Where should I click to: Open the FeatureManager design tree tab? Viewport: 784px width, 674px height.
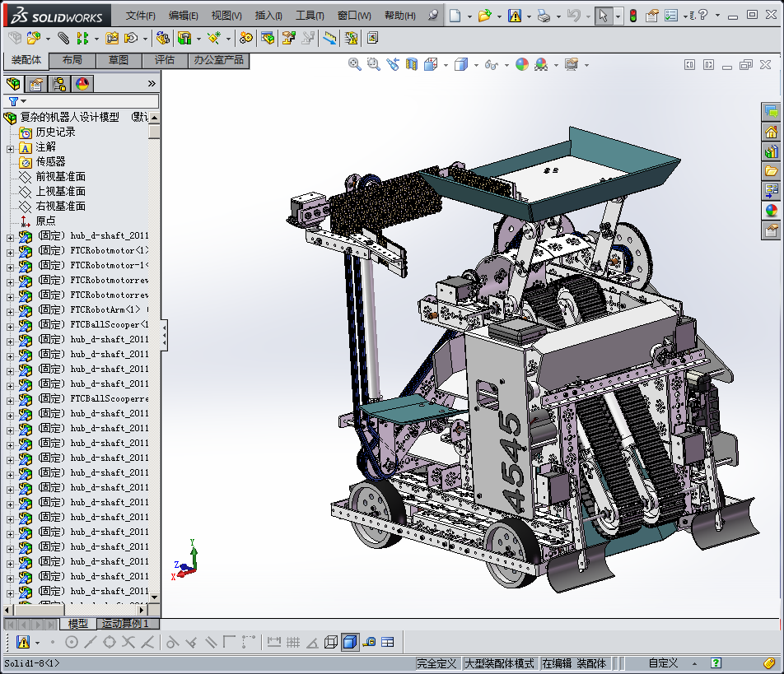13,84
